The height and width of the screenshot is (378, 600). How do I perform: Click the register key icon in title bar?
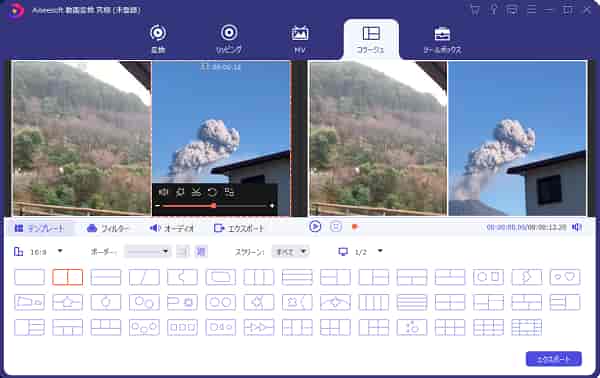click(x=494, y=10)
